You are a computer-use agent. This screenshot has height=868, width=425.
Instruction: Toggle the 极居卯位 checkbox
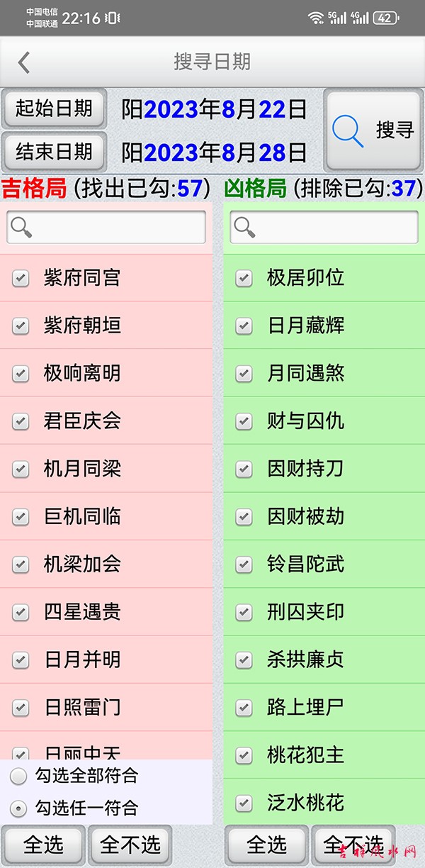click(x=244, y=278)
